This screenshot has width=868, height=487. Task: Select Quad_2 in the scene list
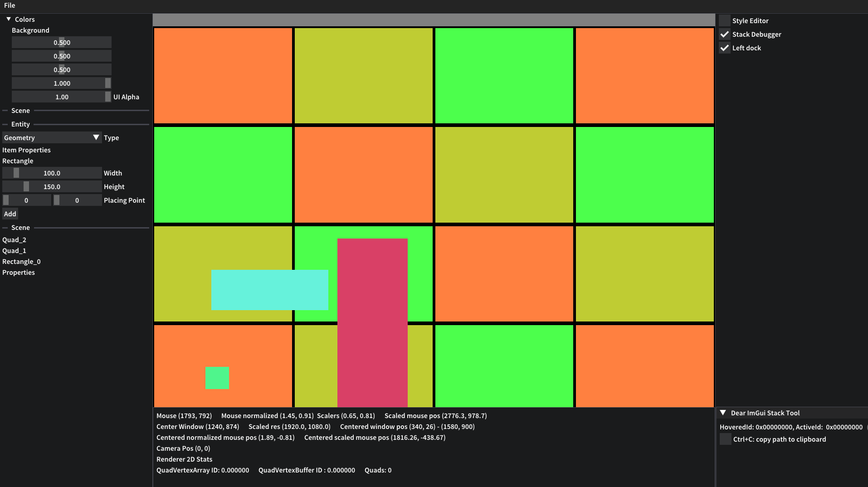click(x=14, y=239)
